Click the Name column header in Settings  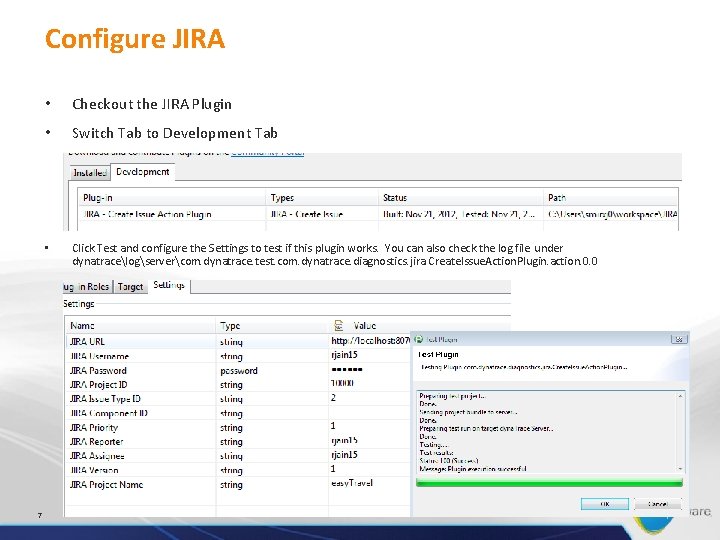[82, 326]
